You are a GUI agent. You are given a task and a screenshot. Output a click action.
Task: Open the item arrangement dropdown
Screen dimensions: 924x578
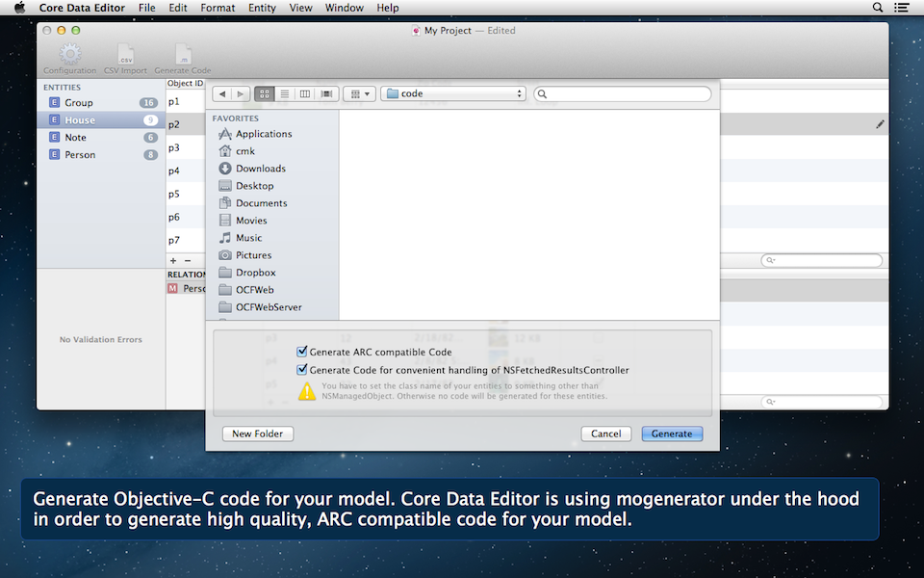click(x=359, y=93)
